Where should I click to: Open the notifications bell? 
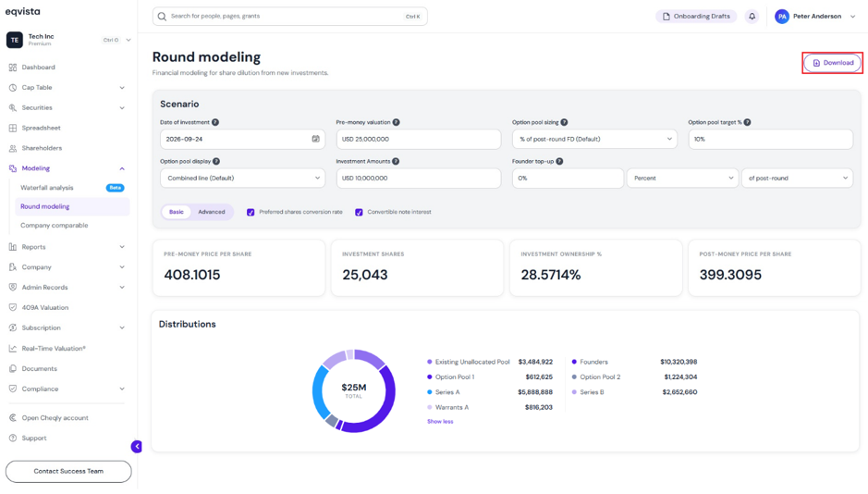(752, 16)
